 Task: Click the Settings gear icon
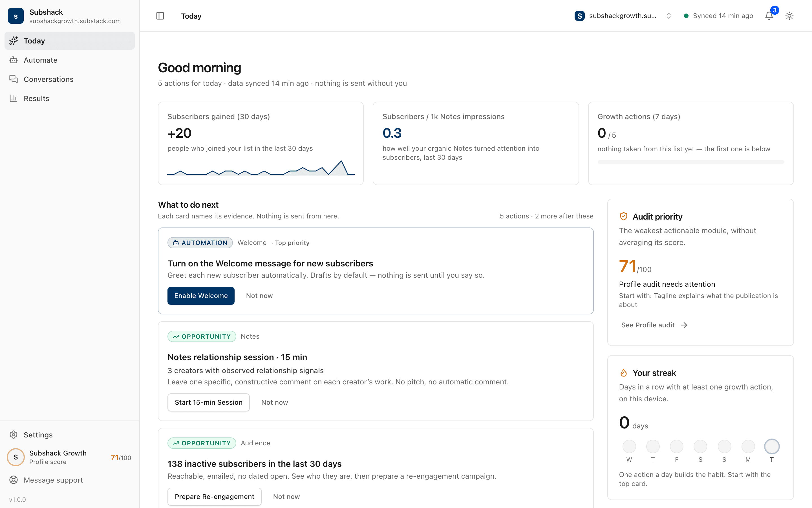pyautogui.click(x=14, y=434)
